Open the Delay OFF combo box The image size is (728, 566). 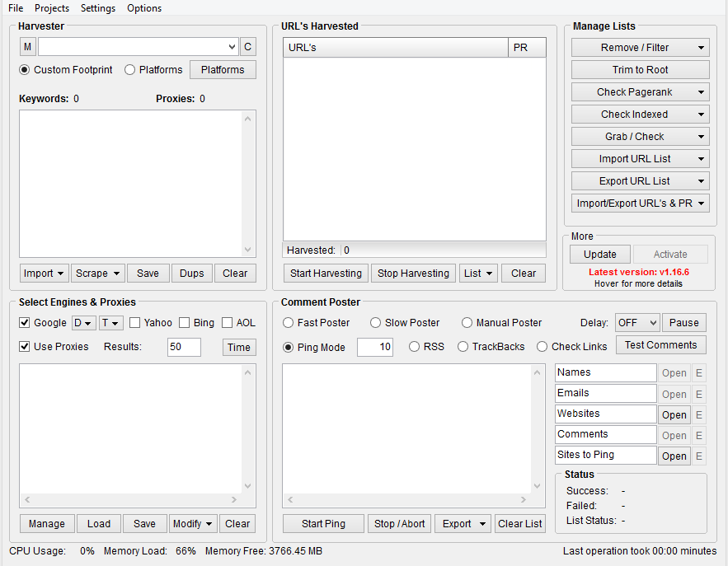[636, 323]
